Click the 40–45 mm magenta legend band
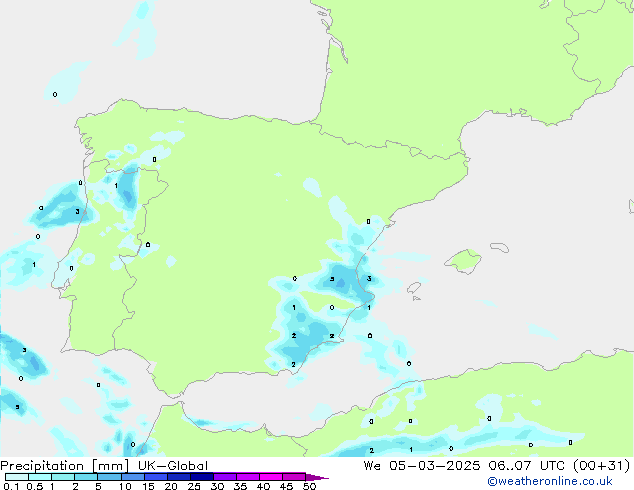Viewport: 634px width, 490px height. coord(271,477)
